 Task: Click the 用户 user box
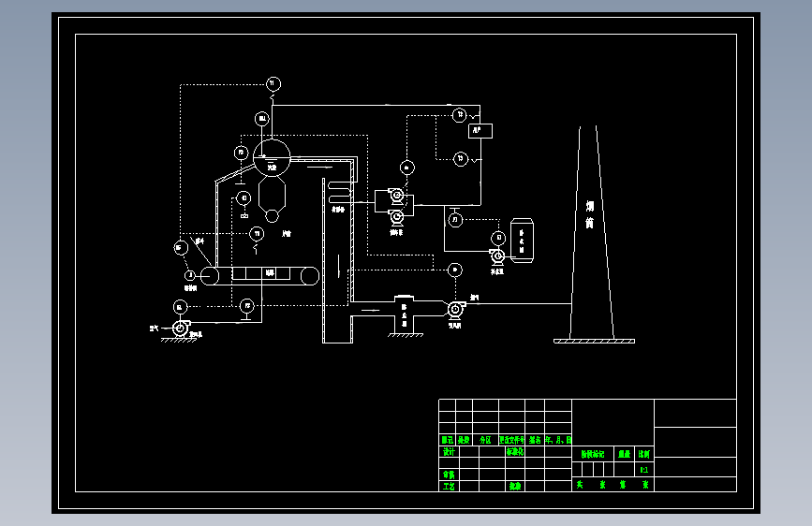coord(480,131)
